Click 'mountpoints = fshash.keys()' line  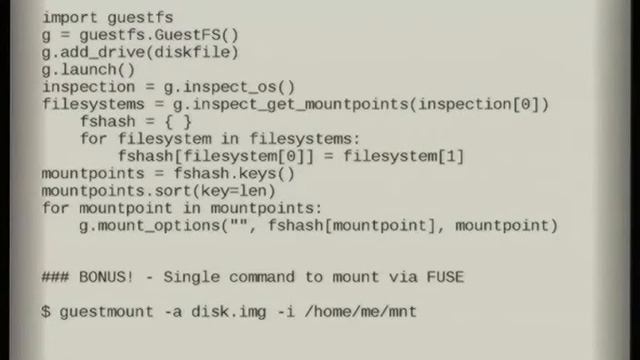pos(168,174)
